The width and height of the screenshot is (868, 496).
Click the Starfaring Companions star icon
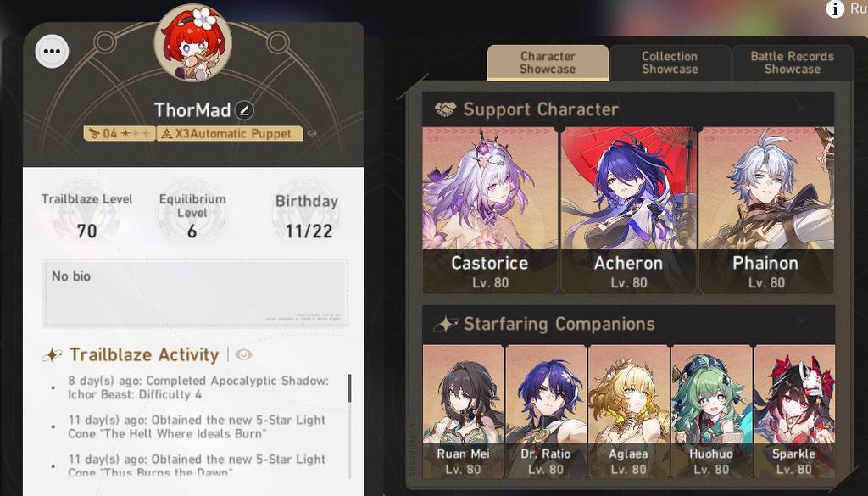(446, 324)
